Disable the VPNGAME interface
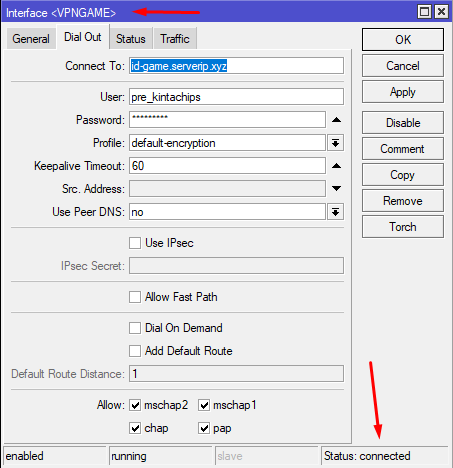 pyautogui.click(x=403, y=123)
